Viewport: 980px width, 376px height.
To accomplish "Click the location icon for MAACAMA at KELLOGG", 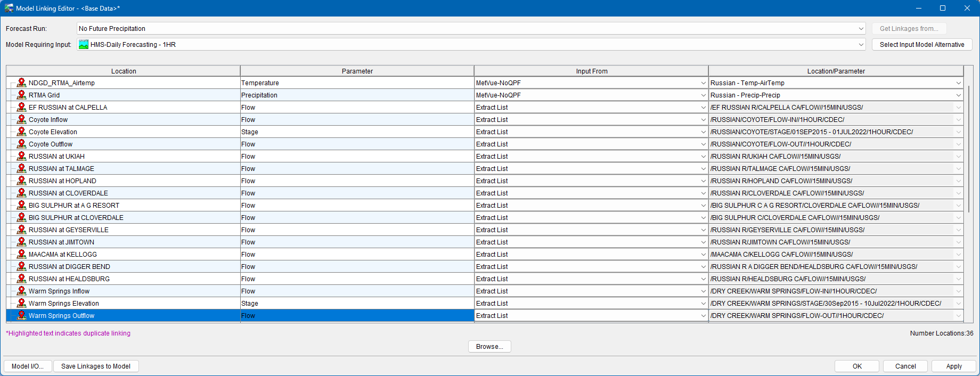I will click(x=21, y=254).
